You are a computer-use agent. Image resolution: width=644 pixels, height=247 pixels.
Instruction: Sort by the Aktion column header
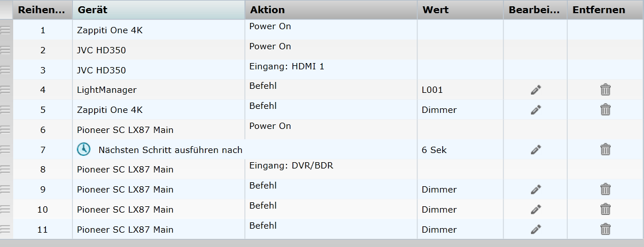331,10
